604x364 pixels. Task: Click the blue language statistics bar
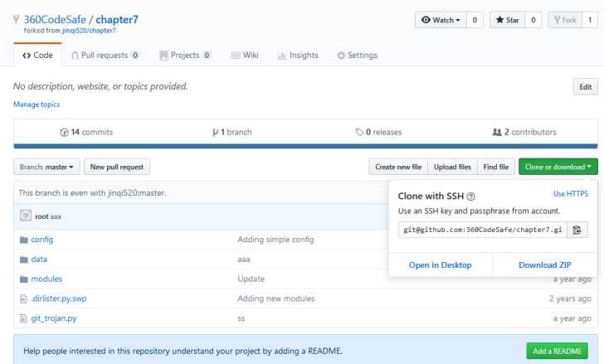305,146
